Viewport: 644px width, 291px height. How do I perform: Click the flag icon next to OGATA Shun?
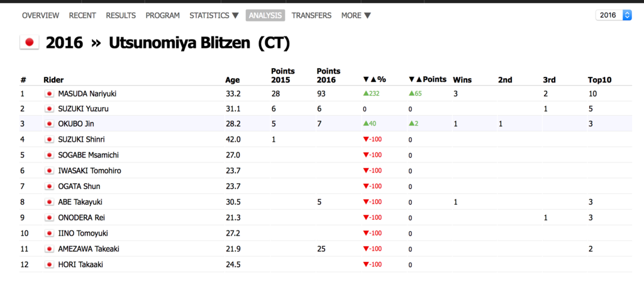[49, 186]
